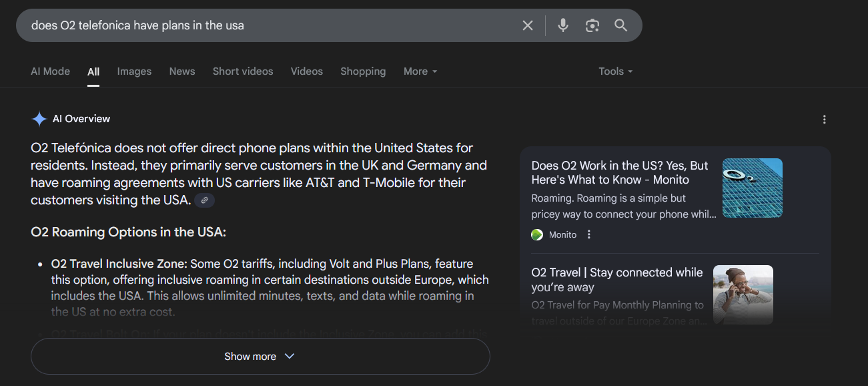Image resolution: width=868 pixels, height=386 pixels.
Task: Submit search with the magnifying glass icon
Action: pyautogui.click(x=621, y=25)
